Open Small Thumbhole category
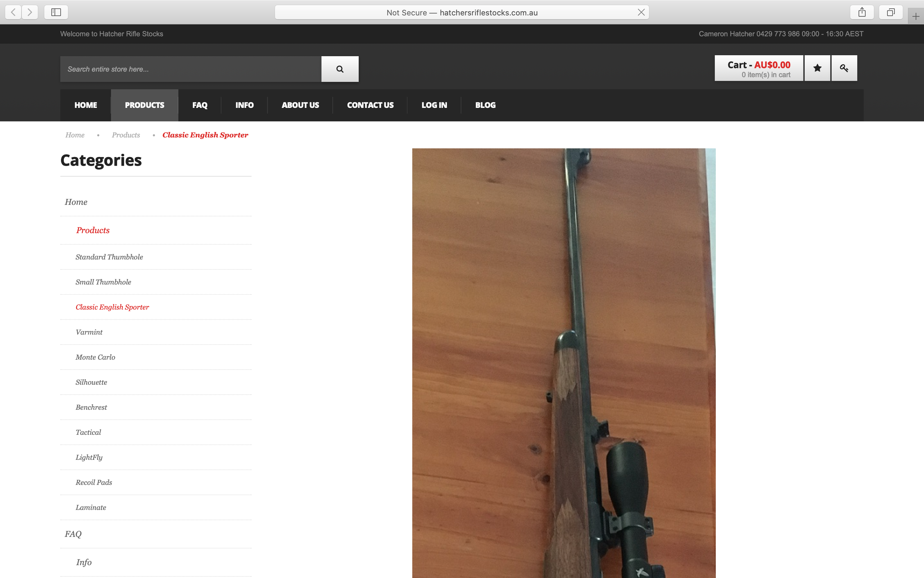924x578 pixels. pos(103,282)
